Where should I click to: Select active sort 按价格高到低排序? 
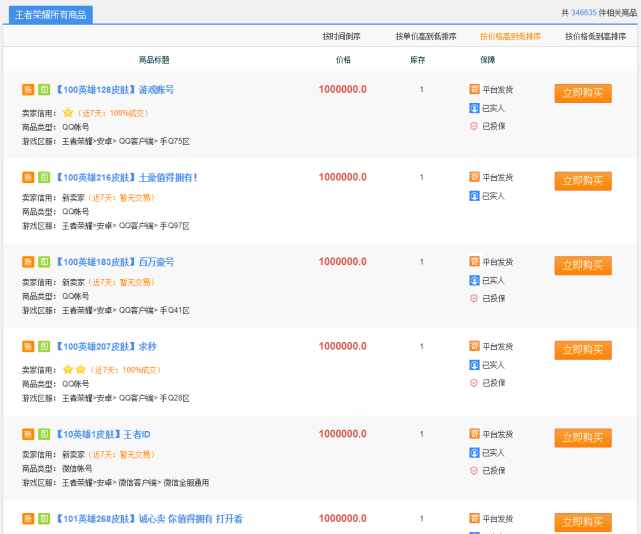tap(510, 36)
